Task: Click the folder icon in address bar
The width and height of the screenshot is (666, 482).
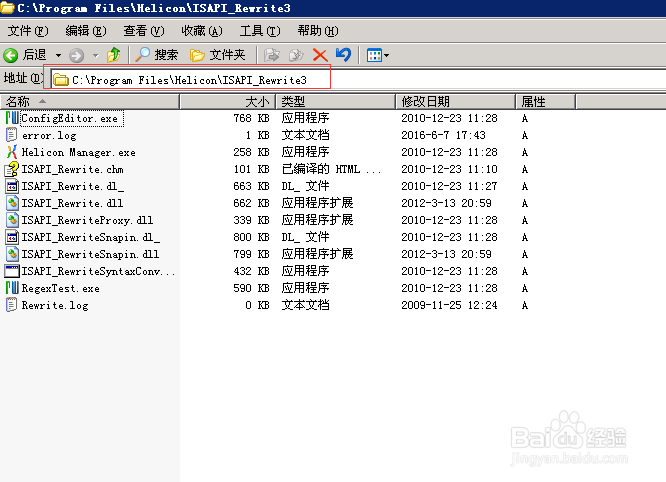Action: [61, 80]
